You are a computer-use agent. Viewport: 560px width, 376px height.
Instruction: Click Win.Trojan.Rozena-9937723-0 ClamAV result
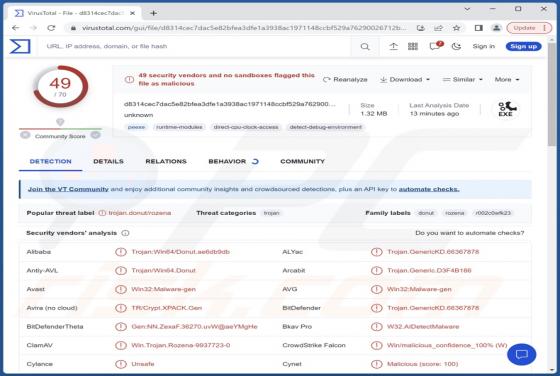[x=181, y=345]
